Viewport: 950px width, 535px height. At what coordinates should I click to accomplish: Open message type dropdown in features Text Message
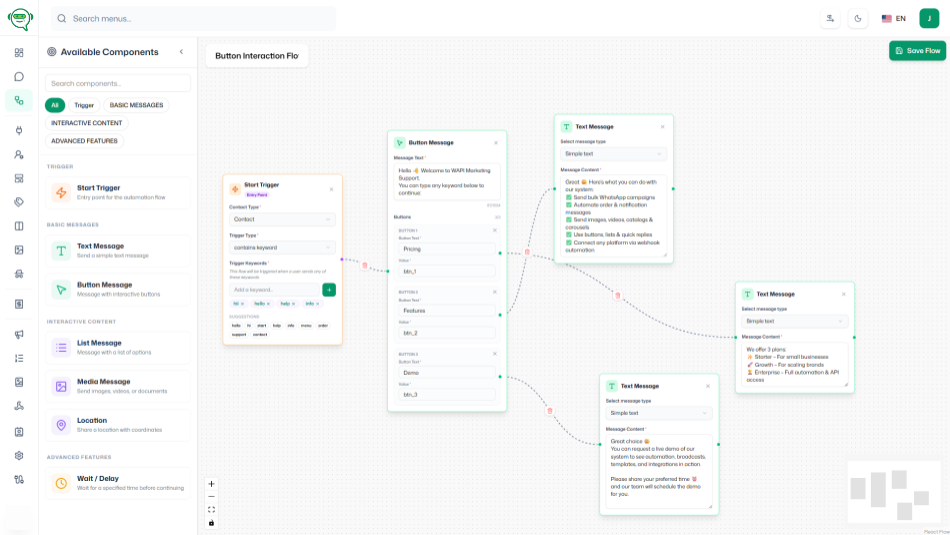point(613,154)
